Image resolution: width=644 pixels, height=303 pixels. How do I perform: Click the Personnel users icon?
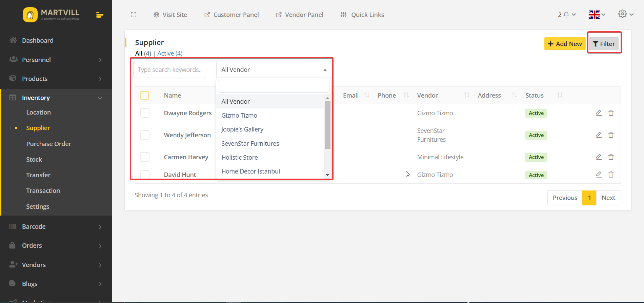13,59
